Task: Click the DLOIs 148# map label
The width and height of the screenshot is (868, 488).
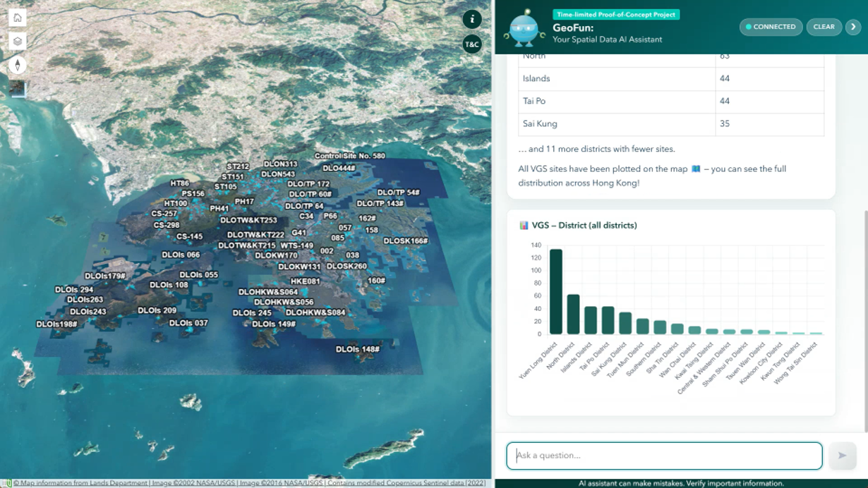Action: [x=358, y=349]
